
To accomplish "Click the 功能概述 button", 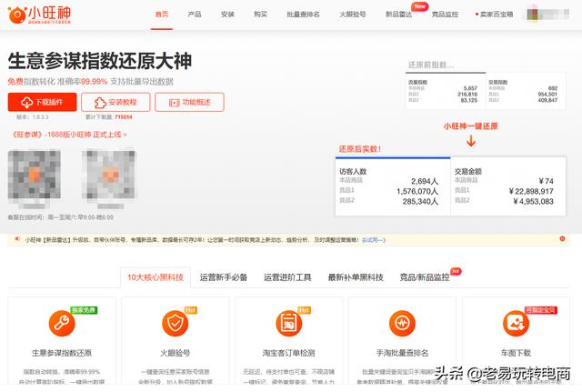I will pyautogui.click(x=188, y=102).
